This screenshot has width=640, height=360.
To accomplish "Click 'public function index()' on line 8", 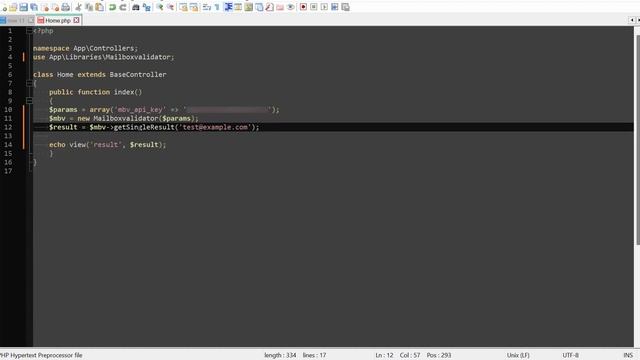I will coord(96,92).
